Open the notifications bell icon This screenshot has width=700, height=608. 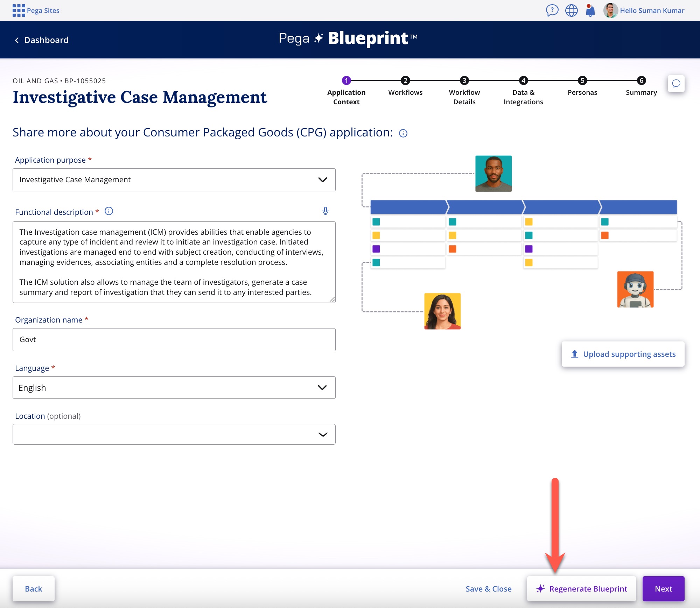pyautogui.click(x=590, y=10)
